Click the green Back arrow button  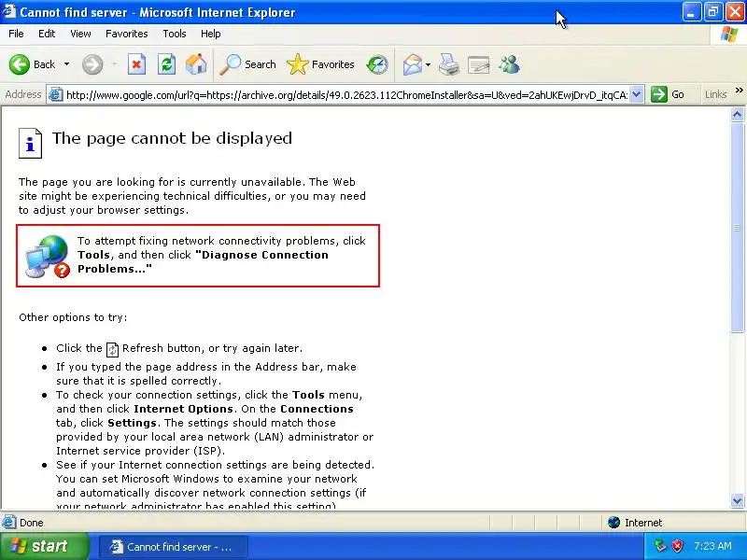pyautogui.click(x=20, y=64)
